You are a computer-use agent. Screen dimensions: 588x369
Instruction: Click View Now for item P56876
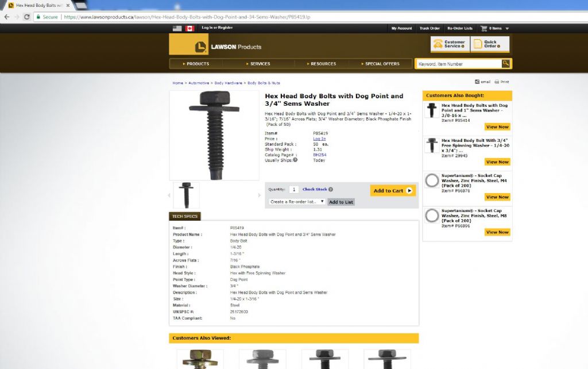point(497,197)
